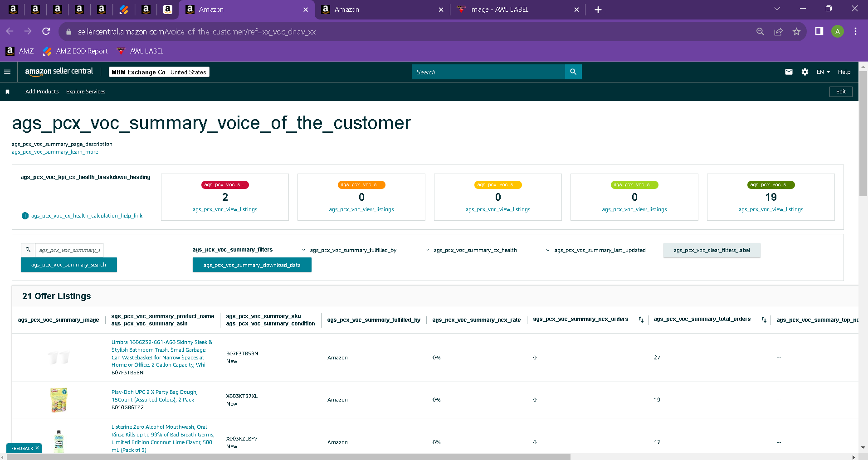868x460 pixels.
Task: Sort by ncx orders column arrows
Action: (641, 320)
